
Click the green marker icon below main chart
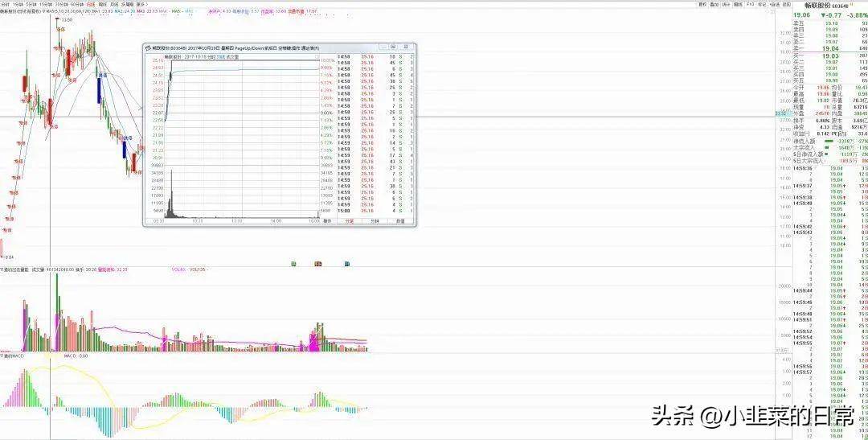click(294, 264)
